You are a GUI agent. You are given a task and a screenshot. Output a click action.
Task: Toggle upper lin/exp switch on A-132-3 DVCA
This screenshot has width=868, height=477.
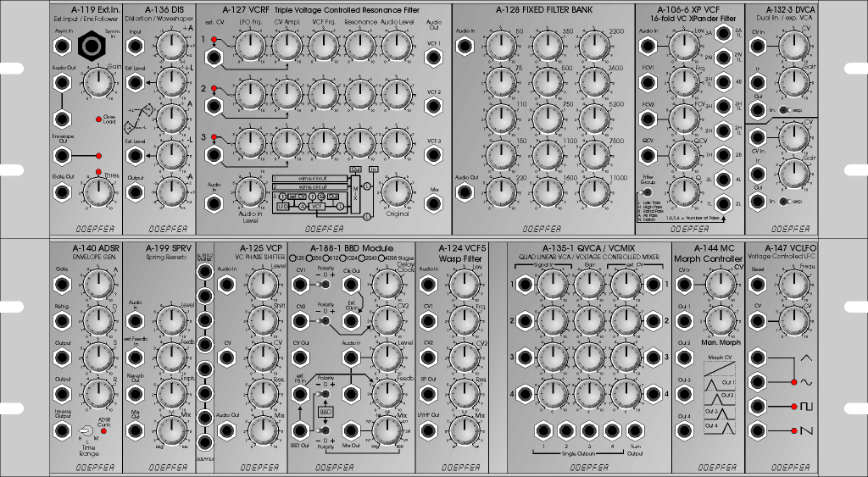coord(783,110)
